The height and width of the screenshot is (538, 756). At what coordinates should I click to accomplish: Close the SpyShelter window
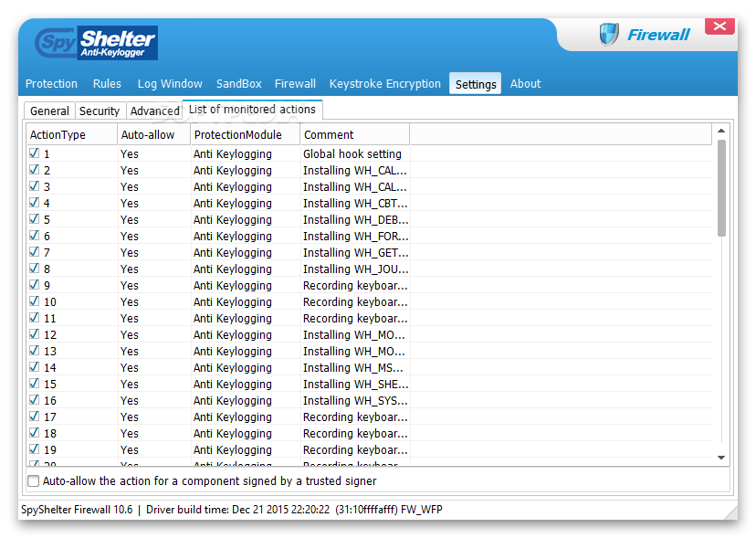719,26
